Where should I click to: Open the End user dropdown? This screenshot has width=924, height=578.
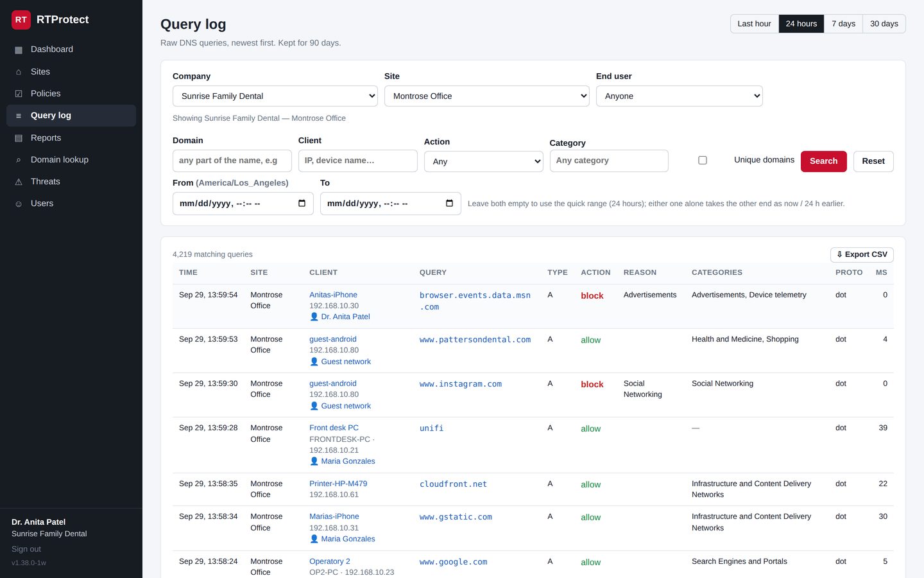[680, 96]
